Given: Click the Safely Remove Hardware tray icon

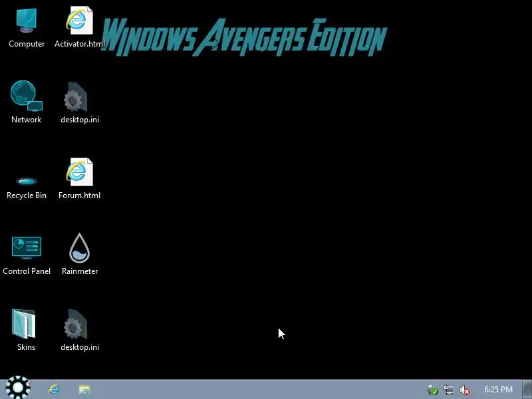Looking at the screenshot, I should click(x=433, y=390).
